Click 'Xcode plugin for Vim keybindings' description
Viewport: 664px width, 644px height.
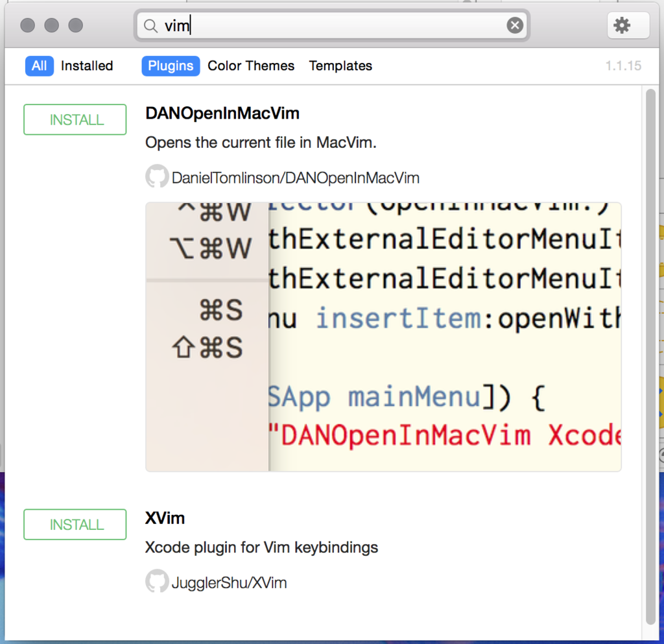click(x=261, y=547)
